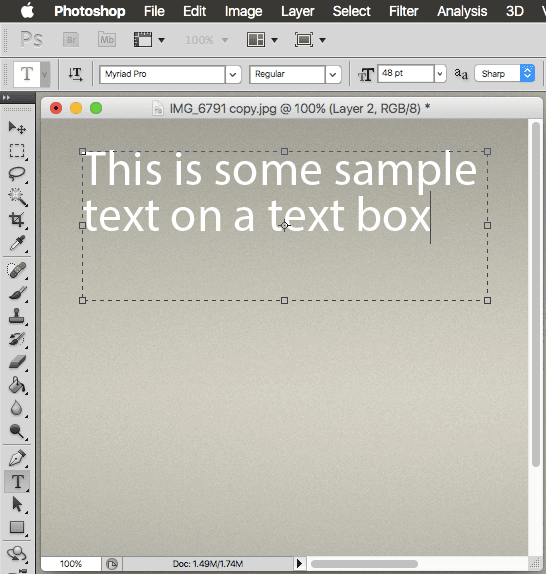Launch Bridge with the Br icon

71,40
